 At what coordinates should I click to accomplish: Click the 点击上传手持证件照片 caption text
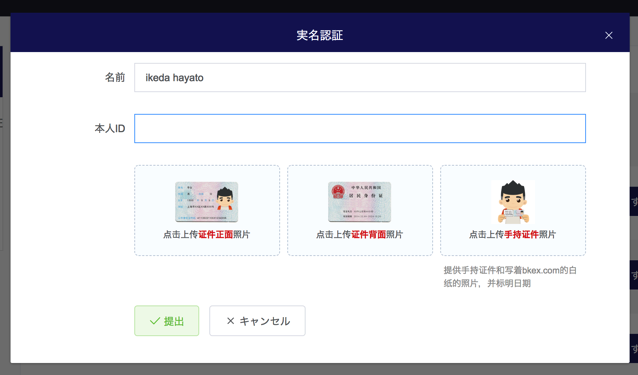tap(513, 235)
